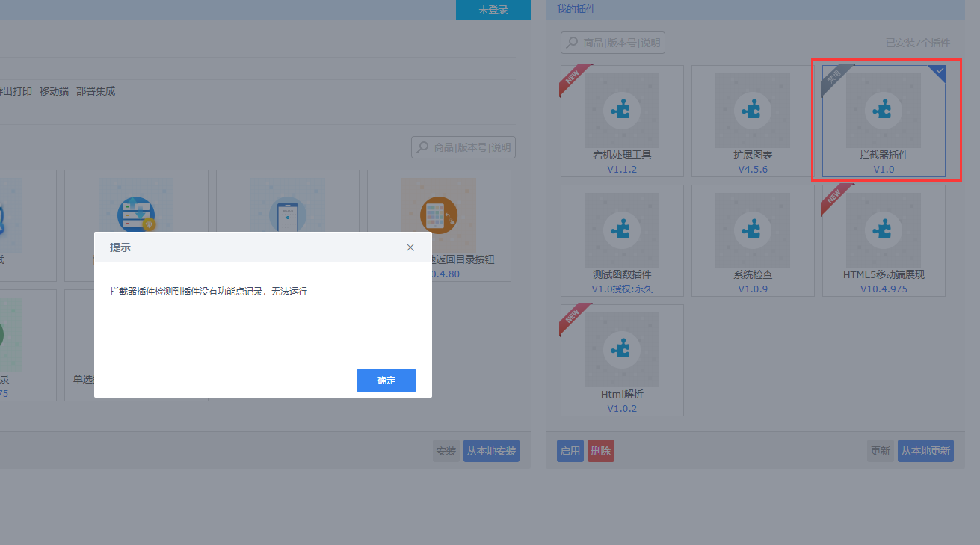Switch to the 移动端 category tab
Screen dimensions: 980x545
54,91
